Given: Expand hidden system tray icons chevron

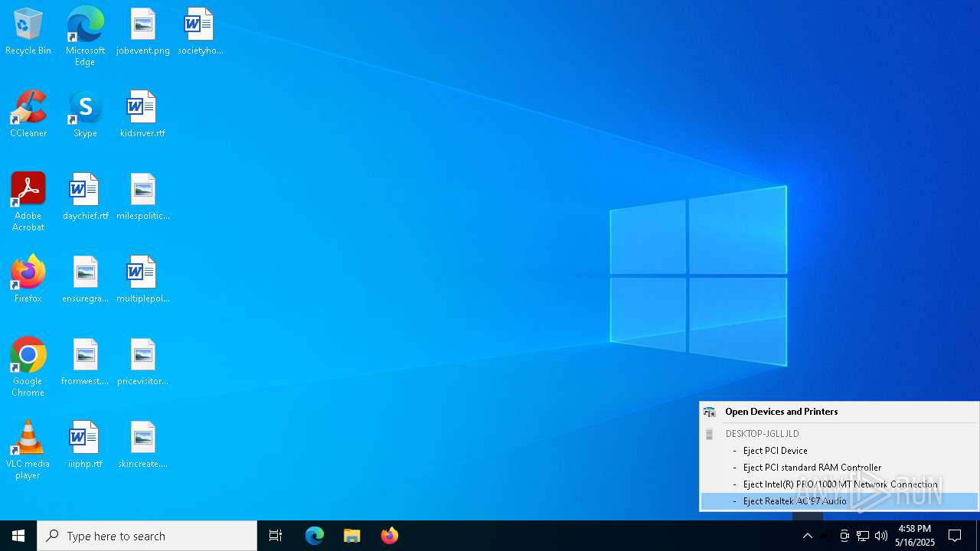Looking at the screenshot, I should pos(808,536).
